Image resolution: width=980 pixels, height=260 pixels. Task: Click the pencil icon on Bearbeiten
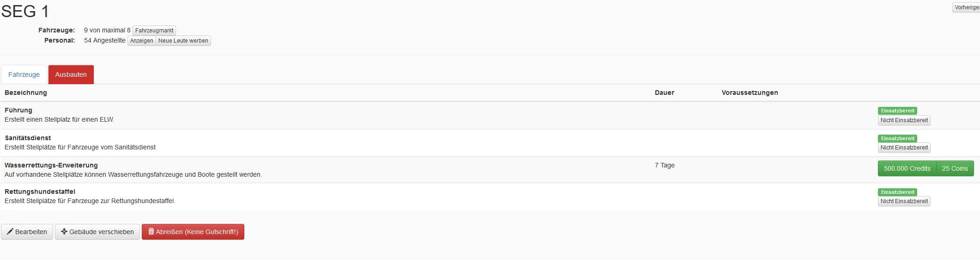point(10,232)
